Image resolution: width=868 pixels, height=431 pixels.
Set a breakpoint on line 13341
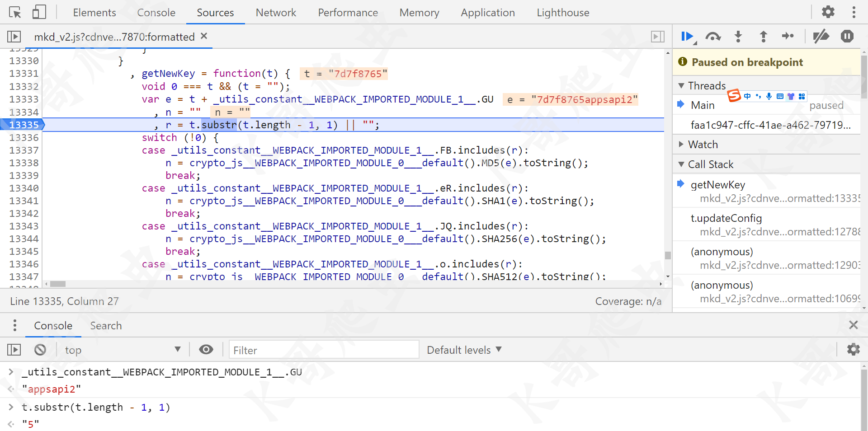pos(24,201)
